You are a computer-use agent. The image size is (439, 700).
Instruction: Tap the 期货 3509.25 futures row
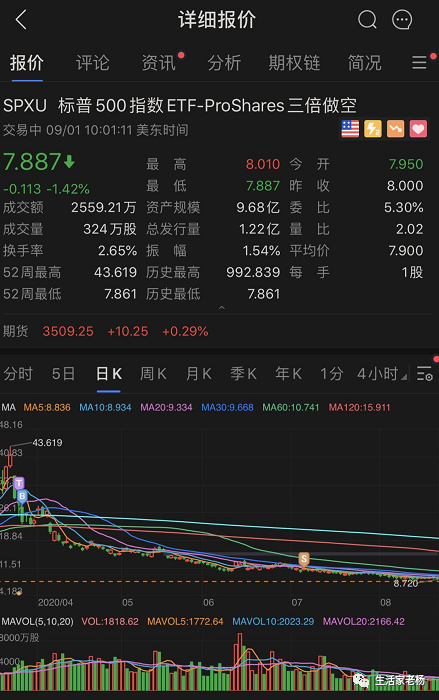coord(219,331)
